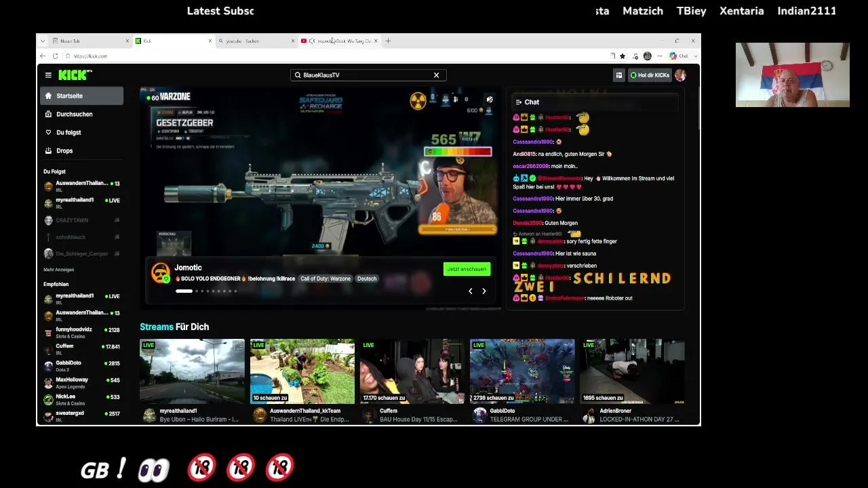Open the Cuffem stream thumbnail

click(x=412, y=371)
